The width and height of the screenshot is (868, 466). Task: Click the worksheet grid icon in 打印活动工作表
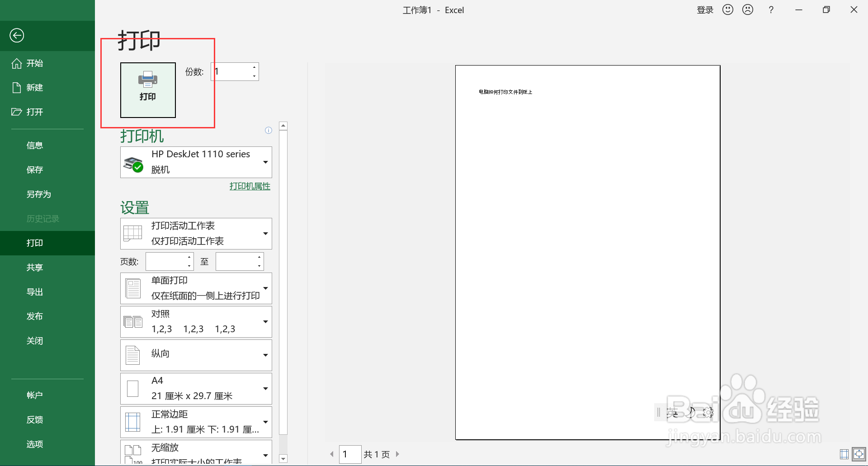pos(133,233)
